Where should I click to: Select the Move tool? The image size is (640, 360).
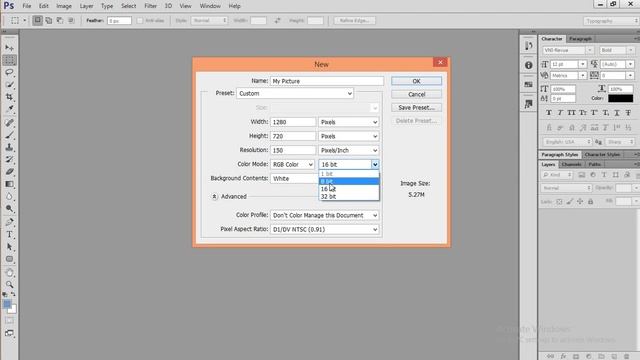pyautogui.click(x=9, y=48)
